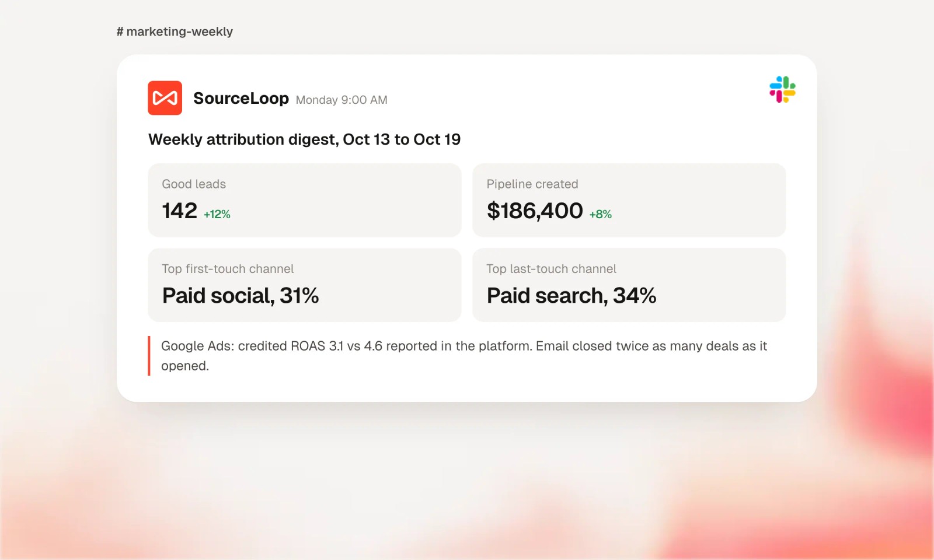Click the Top first-touch channel label
This screenshot has height=560, width=934.
(228, 269)
